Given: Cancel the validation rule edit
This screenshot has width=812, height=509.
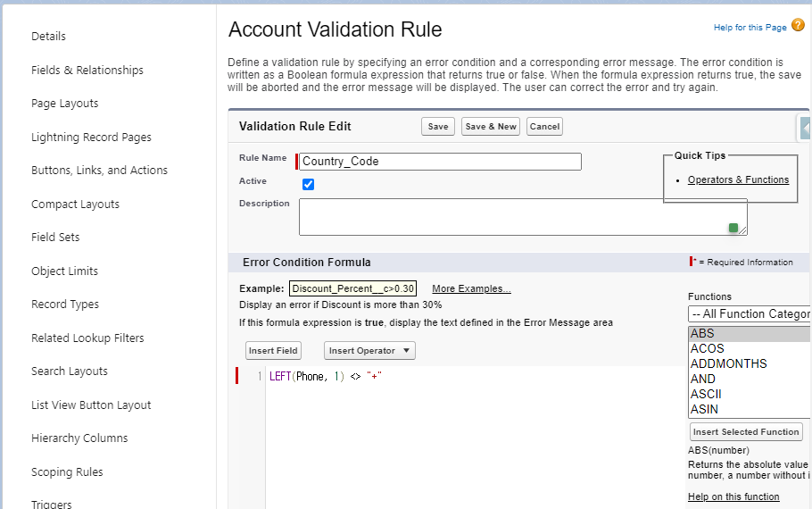Looking at the screenshot, I should [x=544, y=127].
